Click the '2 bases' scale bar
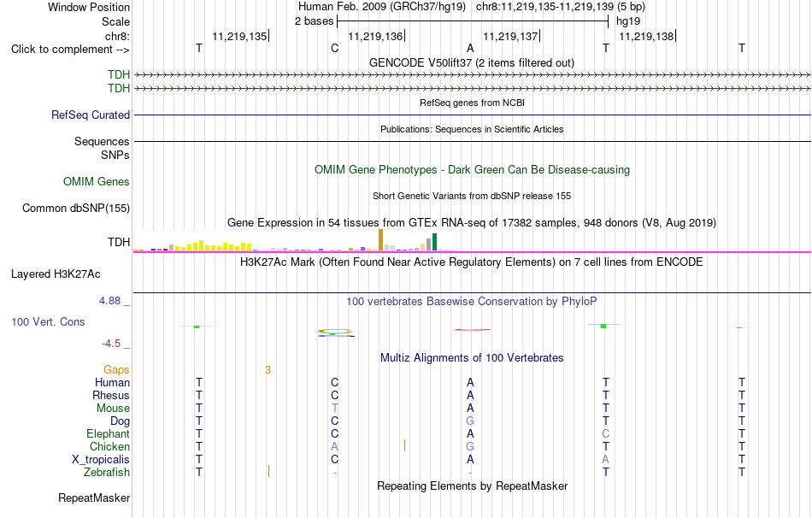Viewport: 812px width, 518px height. coord(472,21)
